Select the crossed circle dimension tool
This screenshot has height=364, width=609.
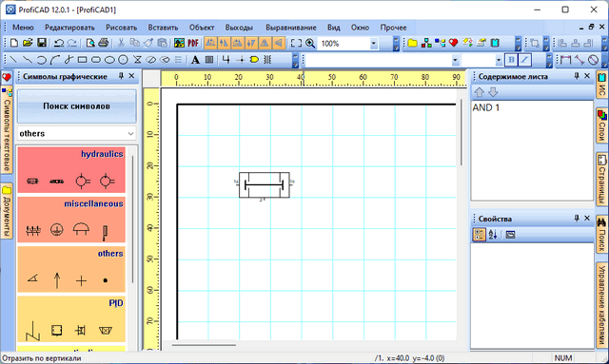coord(593,60)
